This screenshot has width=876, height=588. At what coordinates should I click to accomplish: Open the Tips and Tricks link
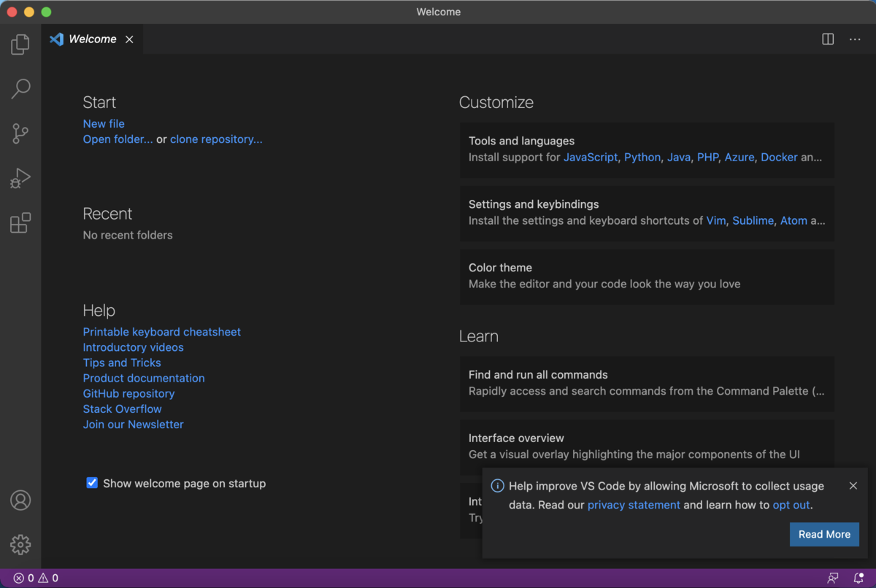tap(122, 363)
